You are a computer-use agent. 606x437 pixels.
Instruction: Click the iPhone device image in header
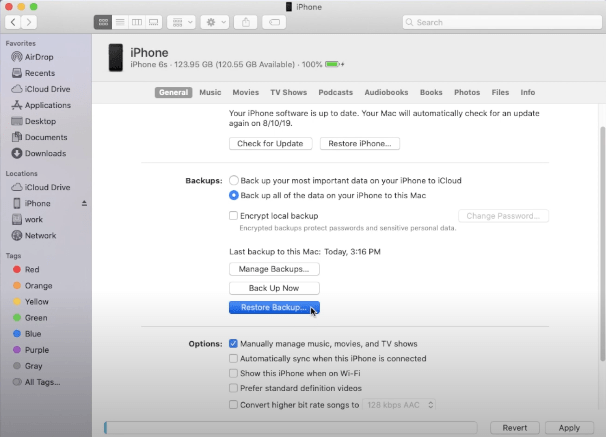[x=116, y=58]
